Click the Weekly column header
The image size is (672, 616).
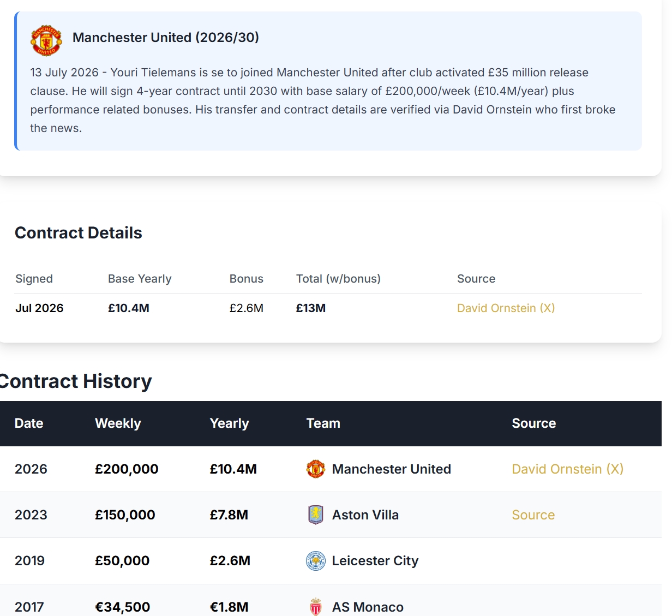(118, 423)
